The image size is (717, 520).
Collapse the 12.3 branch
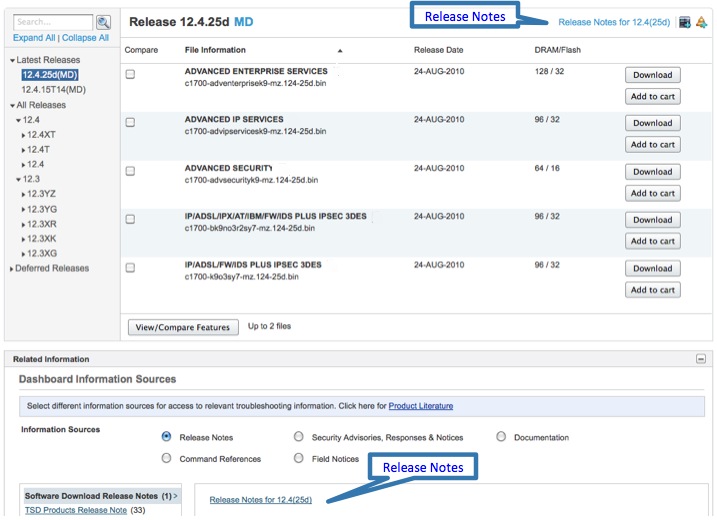(x=18, y=179)
